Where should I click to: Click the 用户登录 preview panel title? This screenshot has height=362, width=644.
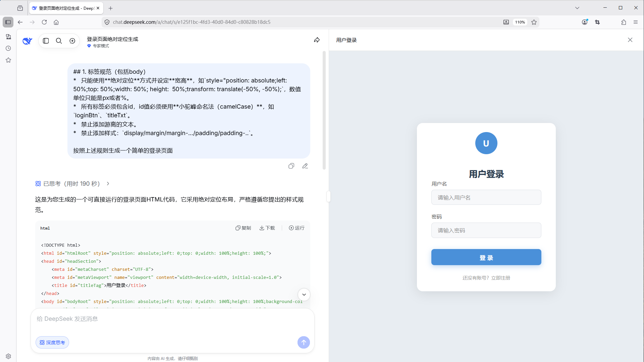coord(346,40)
